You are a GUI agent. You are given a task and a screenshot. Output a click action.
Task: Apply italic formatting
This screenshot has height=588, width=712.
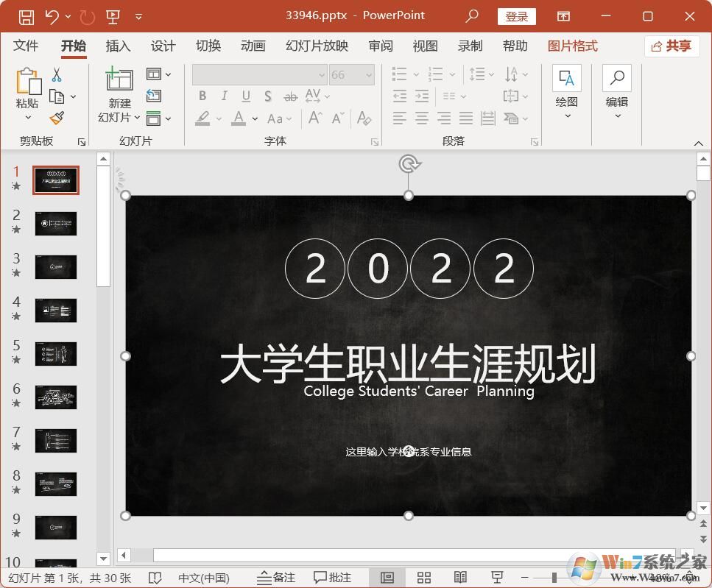224,96
